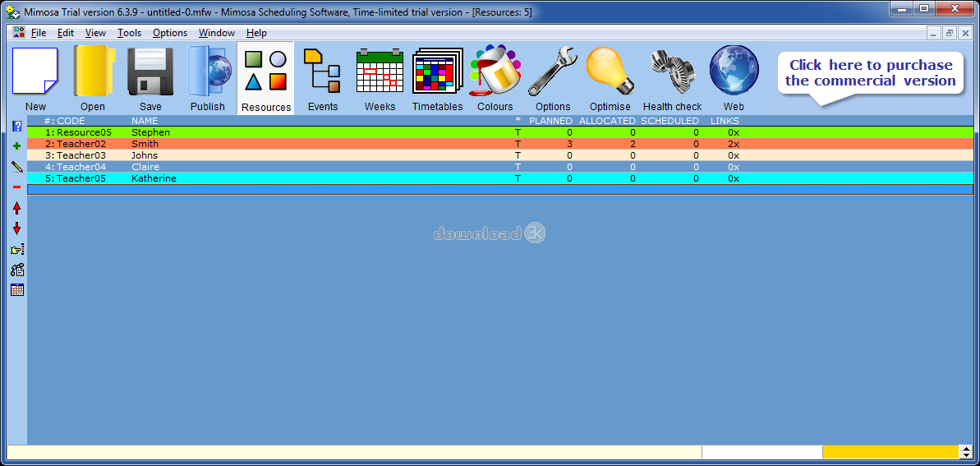
Task: Click the planned value 3 for Smith
Action: point(569,144)
